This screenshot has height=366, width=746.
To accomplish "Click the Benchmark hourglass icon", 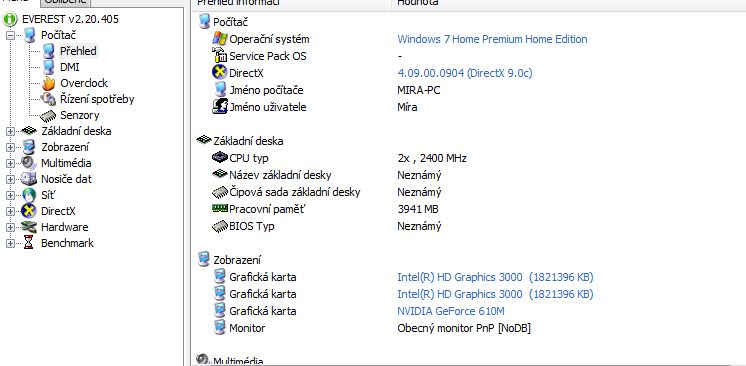I will [x=29, y=243].
